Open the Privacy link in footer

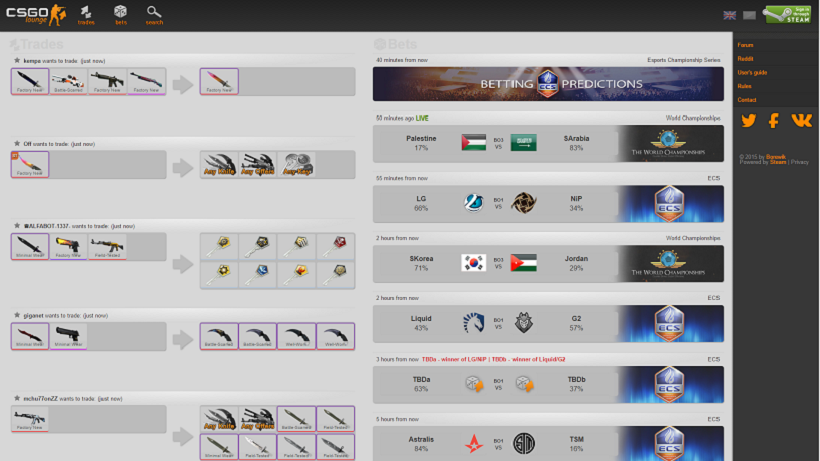(x=800, y=162)
